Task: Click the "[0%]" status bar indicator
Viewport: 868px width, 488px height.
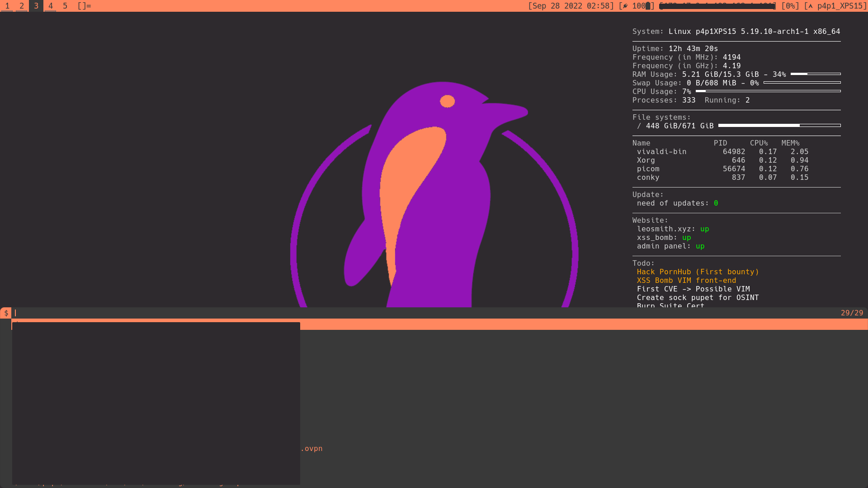Action: (x=790, y=6)
